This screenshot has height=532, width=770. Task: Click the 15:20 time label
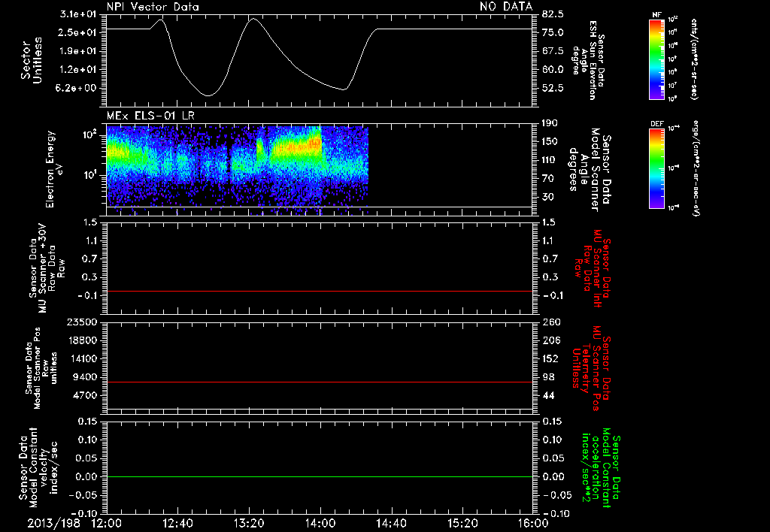click(463, 524)
